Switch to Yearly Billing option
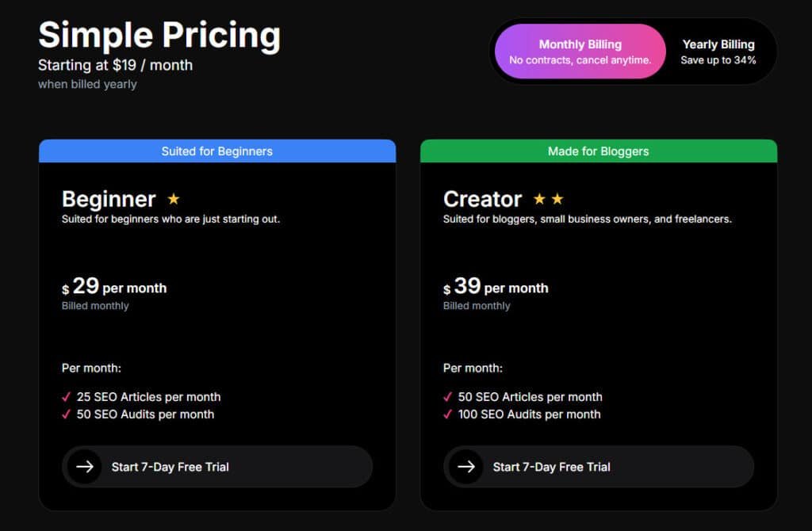 tap(718, 52)
